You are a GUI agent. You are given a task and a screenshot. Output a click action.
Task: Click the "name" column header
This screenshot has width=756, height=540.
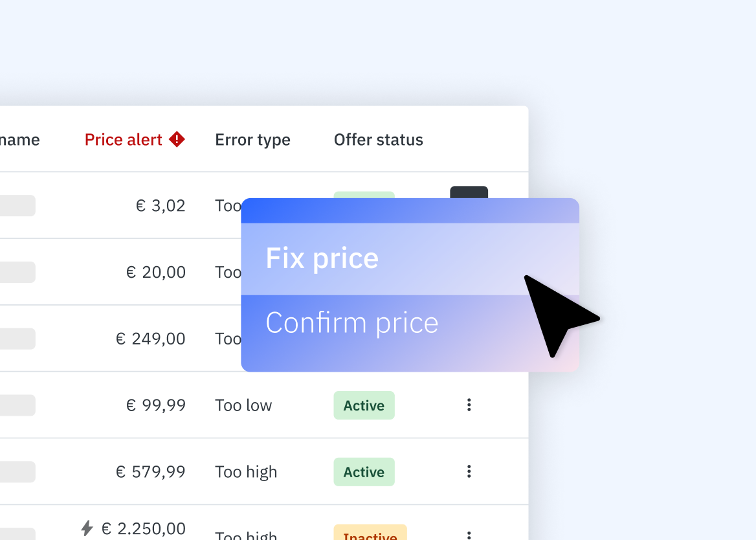pyautogui.click(x=20, y=139)
